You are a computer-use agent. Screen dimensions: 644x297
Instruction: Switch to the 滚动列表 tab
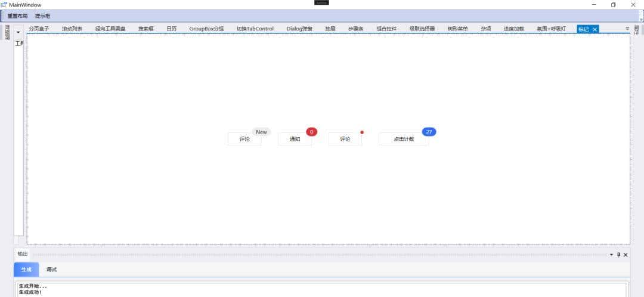pyautogui.click(x=72, y=29)
